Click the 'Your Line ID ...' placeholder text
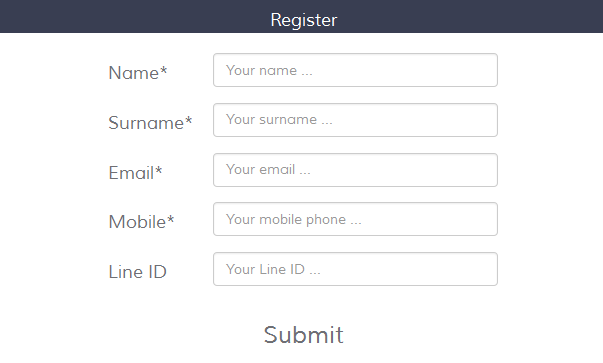This screenshot has height=363, width=603. click(273, 269)
